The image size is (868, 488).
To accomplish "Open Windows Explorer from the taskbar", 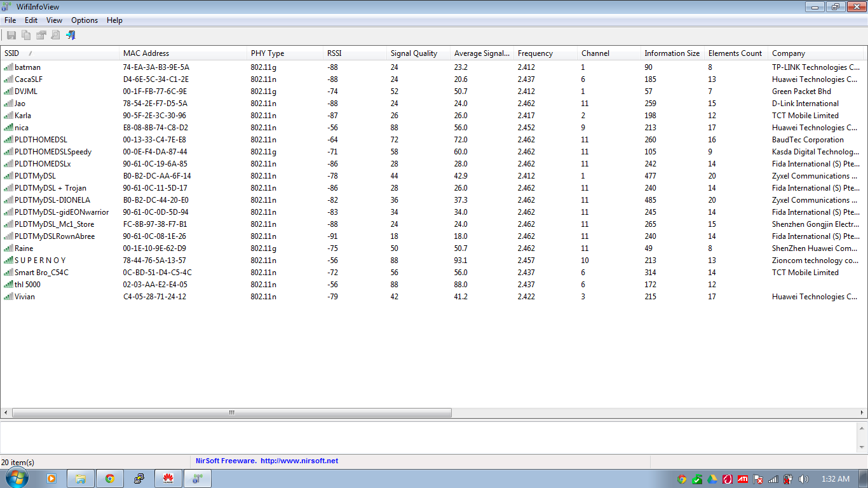I will point(81,478).
